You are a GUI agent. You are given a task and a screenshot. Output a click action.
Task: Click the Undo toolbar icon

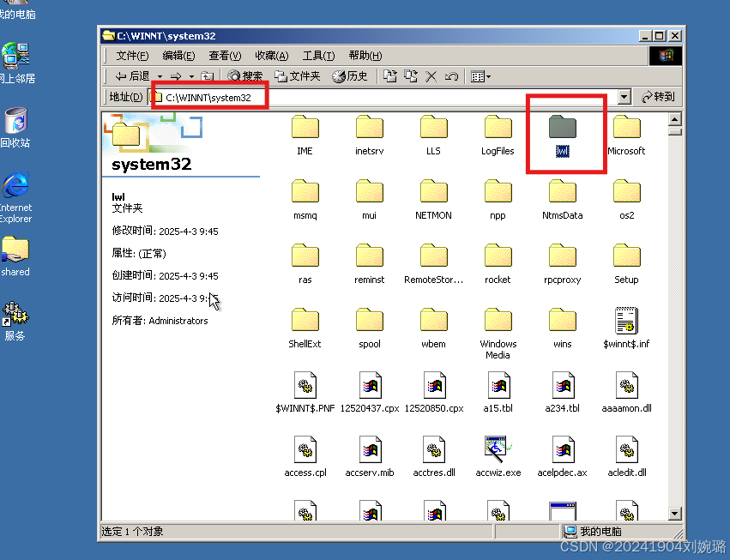[451, 76]
